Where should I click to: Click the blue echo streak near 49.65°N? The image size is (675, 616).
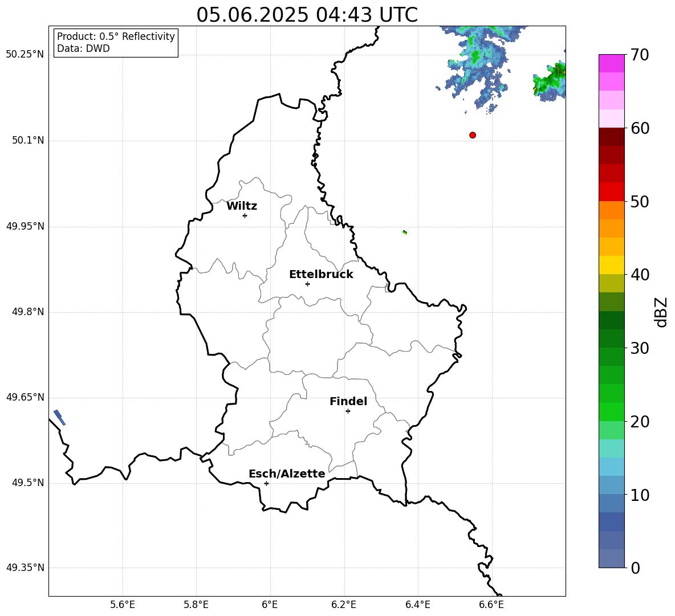(59, 418)
